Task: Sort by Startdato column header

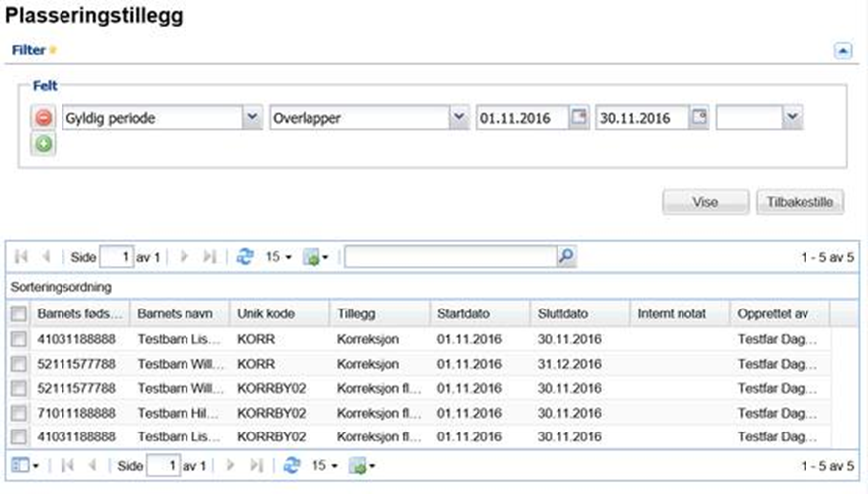Action: coord(477,313)
